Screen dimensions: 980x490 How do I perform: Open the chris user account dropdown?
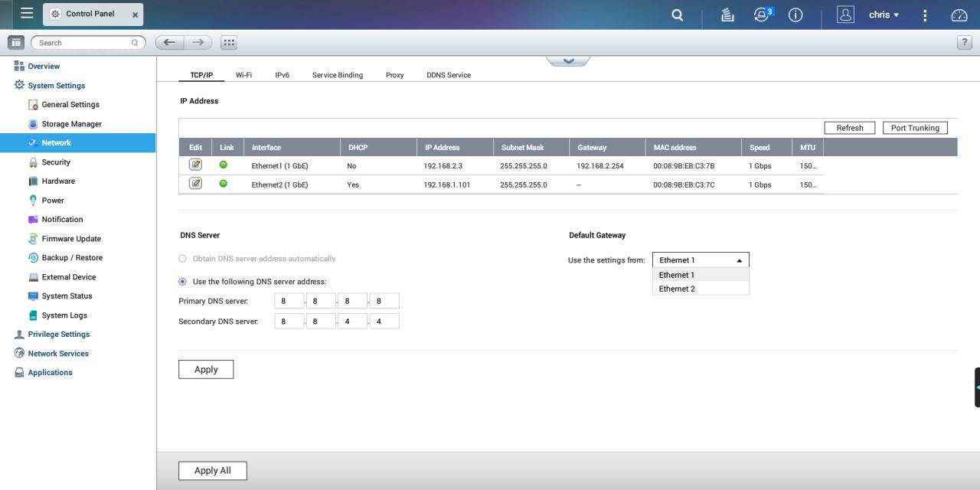point(884,15)
